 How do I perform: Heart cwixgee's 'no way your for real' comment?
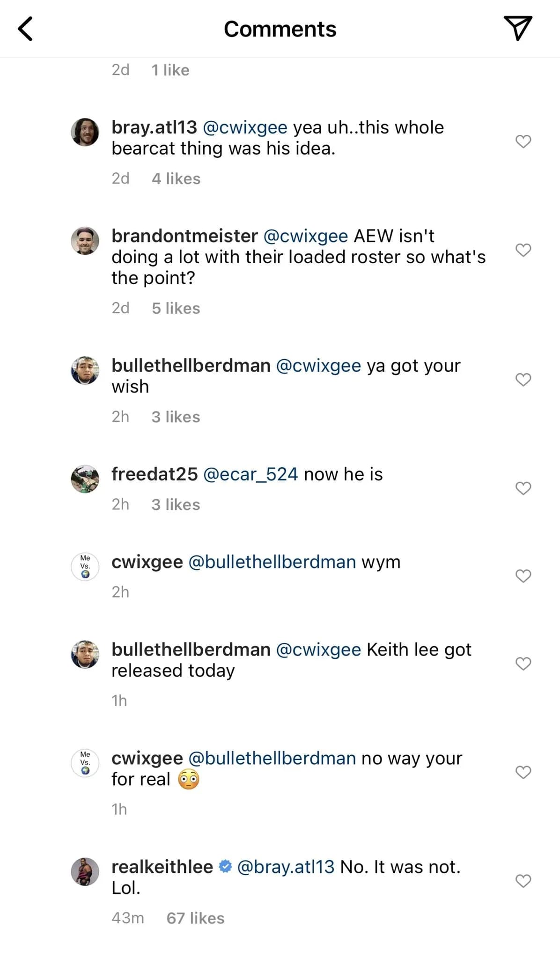(523, 772)
